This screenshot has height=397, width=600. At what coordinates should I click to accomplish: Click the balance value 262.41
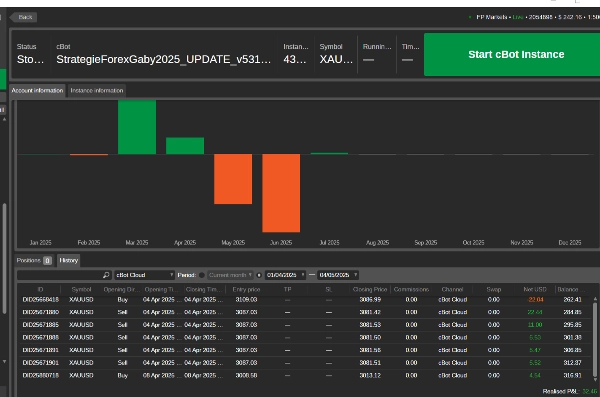pos(572,299)
